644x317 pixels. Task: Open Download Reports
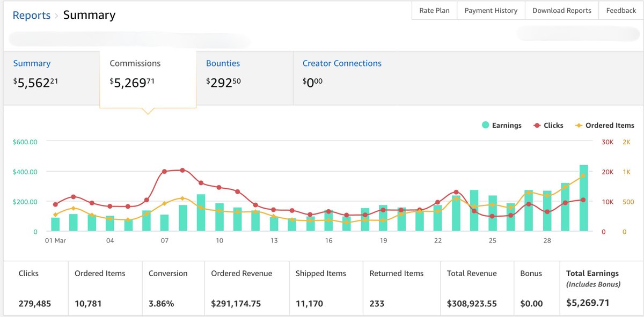click(x=562, y=11)
